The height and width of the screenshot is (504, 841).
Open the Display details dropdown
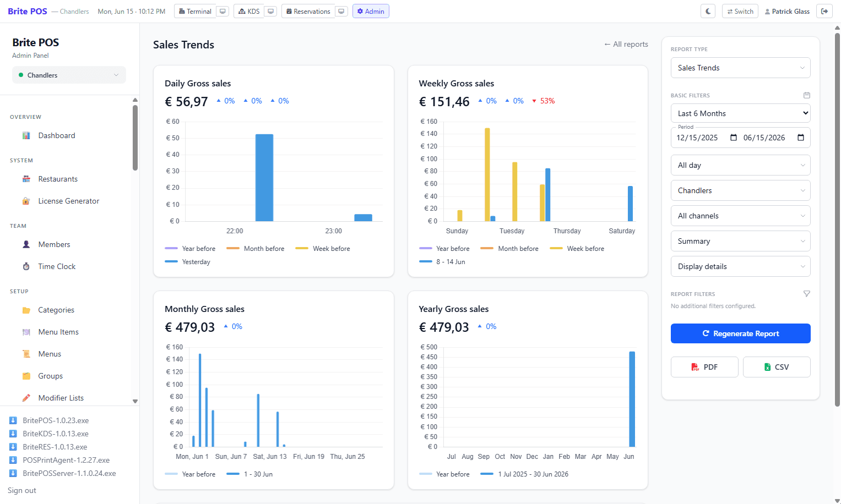(x=741, y=266)
